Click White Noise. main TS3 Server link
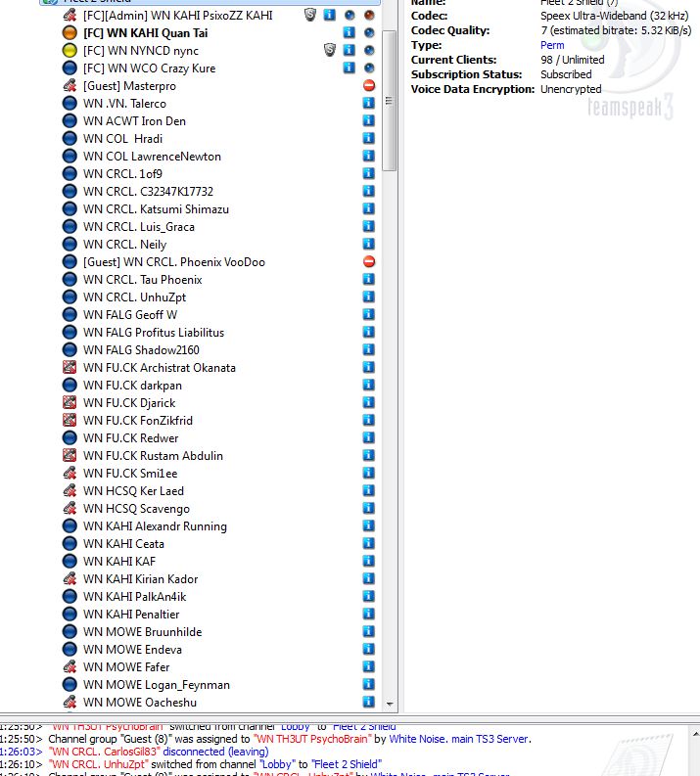 (460, 739)
